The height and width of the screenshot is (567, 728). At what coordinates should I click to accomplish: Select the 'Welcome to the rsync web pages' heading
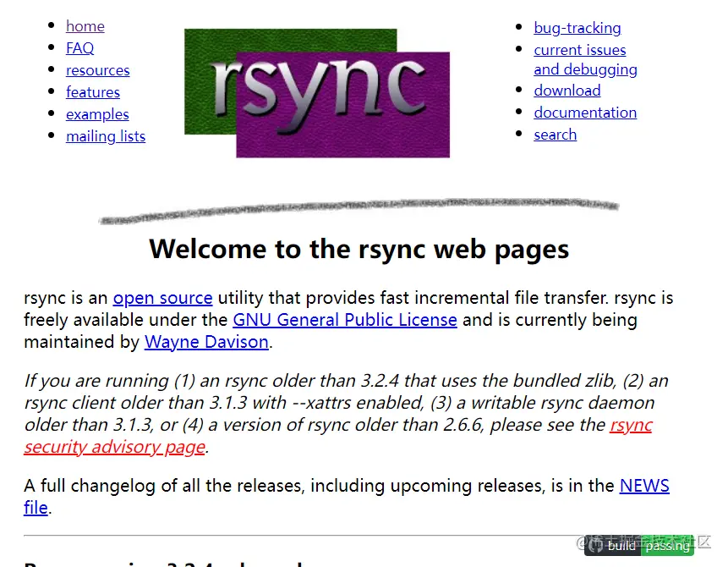pos(359,249)
